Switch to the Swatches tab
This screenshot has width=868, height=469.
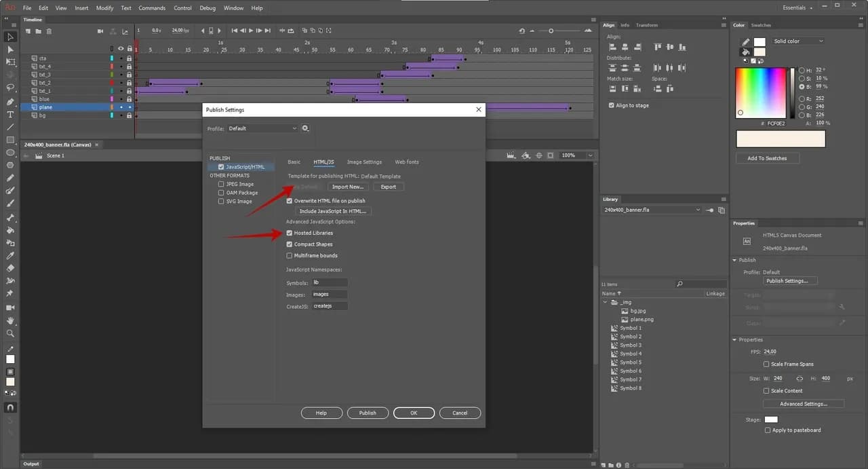[761, 25]
